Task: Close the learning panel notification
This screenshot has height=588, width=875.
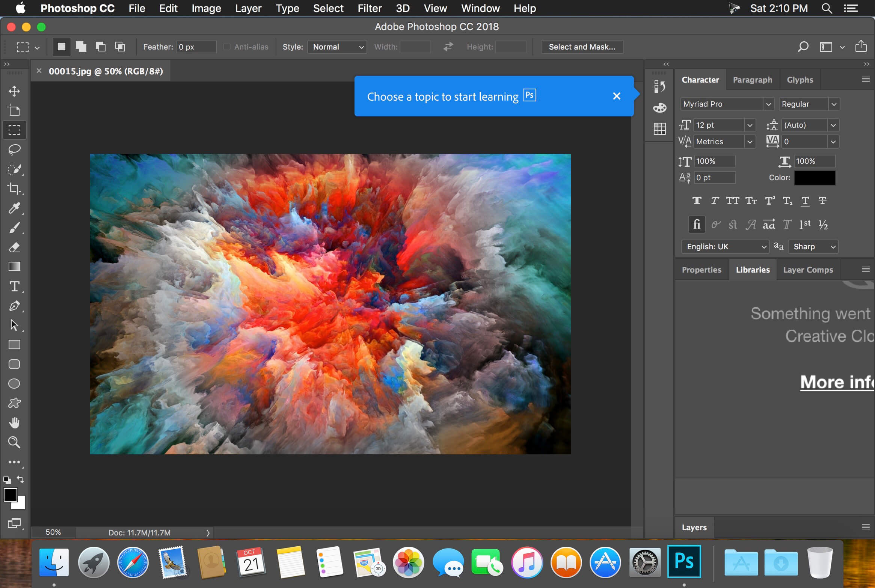Action: tap(616, 96)
